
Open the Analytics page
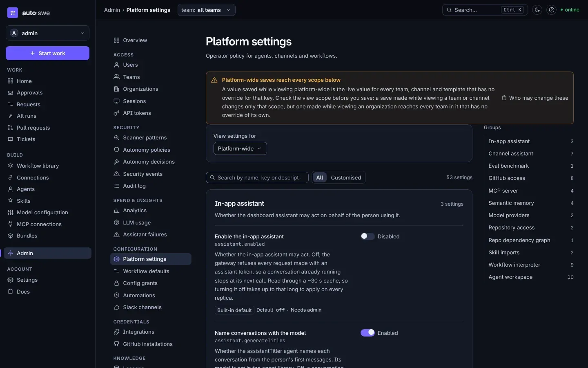pos(151,210)
